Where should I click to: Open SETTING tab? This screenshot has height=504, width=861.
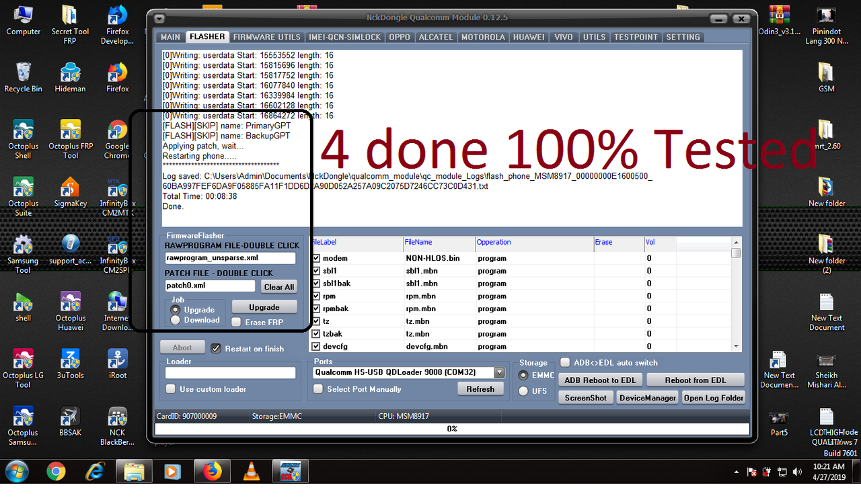point(683,37)
